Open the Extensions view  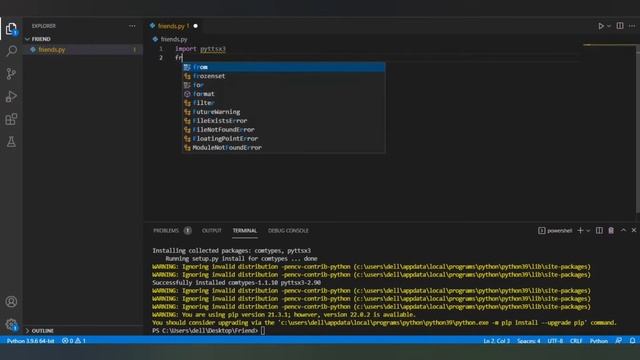click(11, 119)
